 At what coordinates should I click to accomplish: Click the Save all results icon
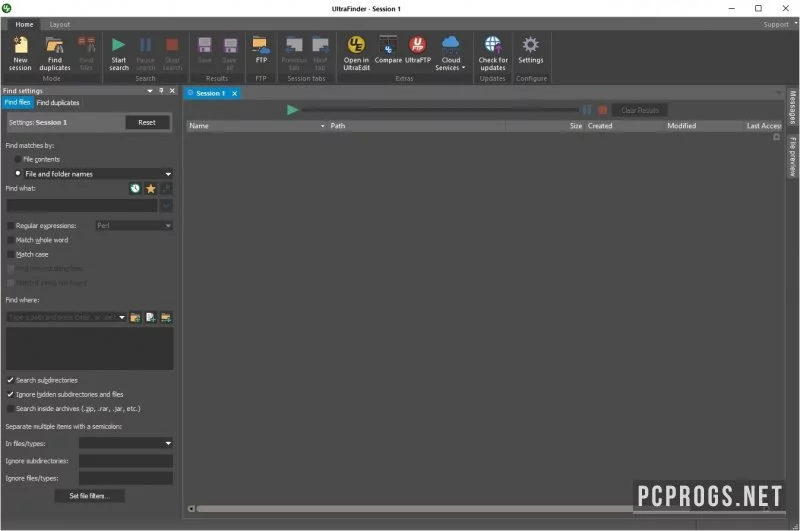click(x=230, y=53)
